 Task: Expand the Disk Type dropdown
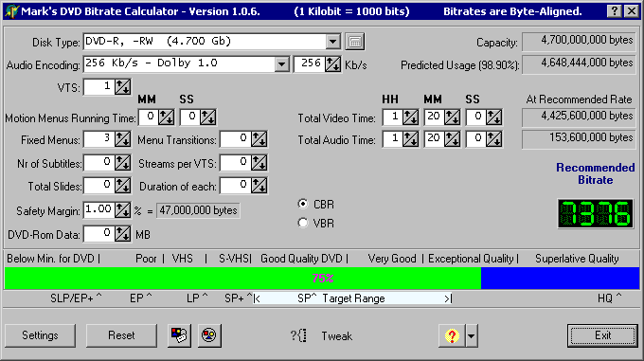(333, 42)
